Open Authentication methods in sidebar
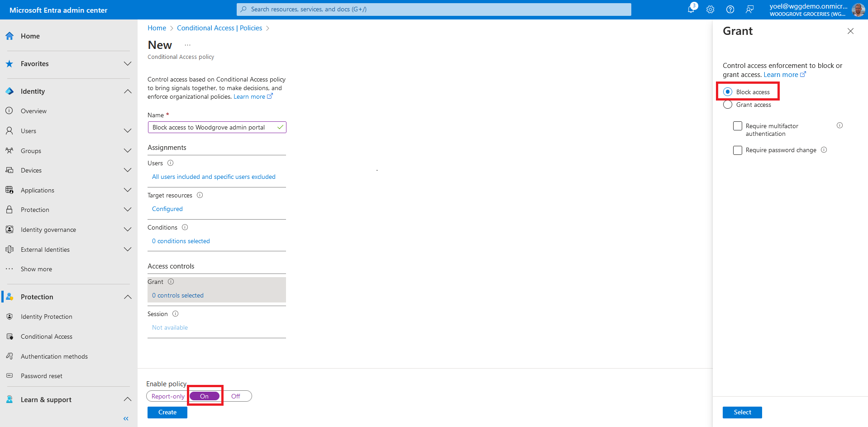This screenshot has width=868, height=427. (x=54, y=356)
